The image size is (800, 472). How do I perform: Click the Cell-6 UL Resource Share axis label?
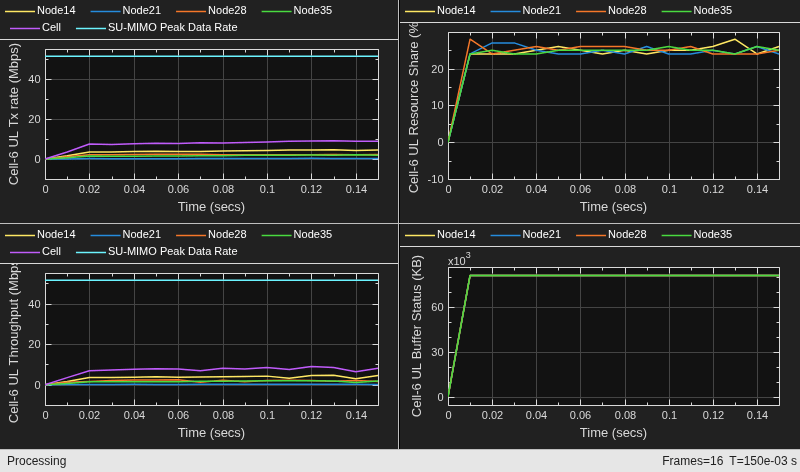tap(414, 108)
